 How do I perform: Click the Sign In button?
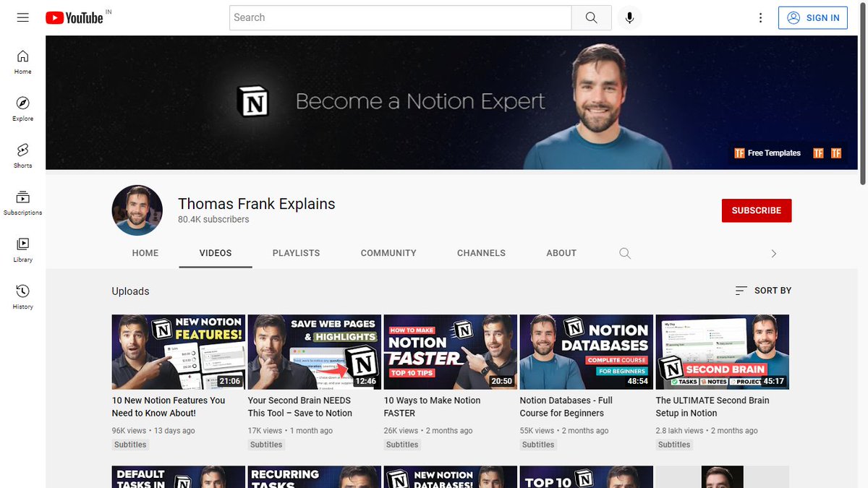(813, 17)
